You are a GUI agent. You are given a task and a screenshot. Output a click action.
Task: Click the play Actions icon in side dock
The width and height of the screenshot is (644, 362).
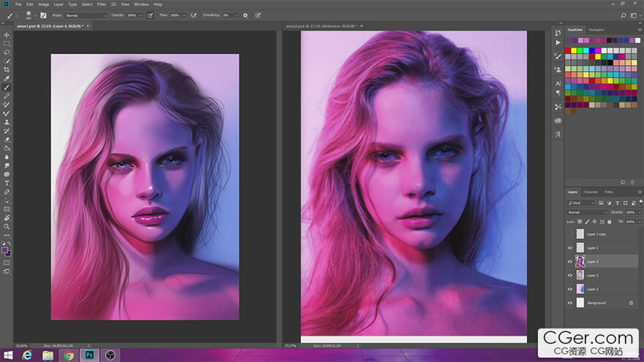click(558, 42)
